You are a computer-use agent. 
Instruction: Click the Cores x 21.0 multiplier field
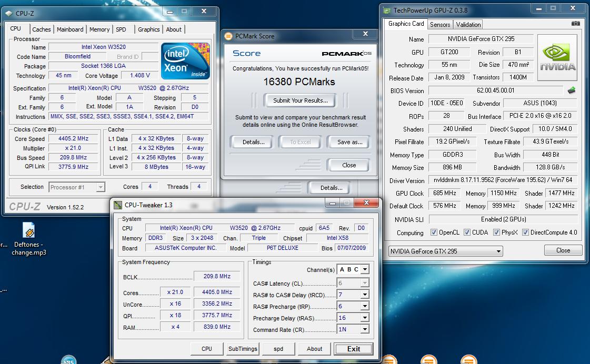175,292
